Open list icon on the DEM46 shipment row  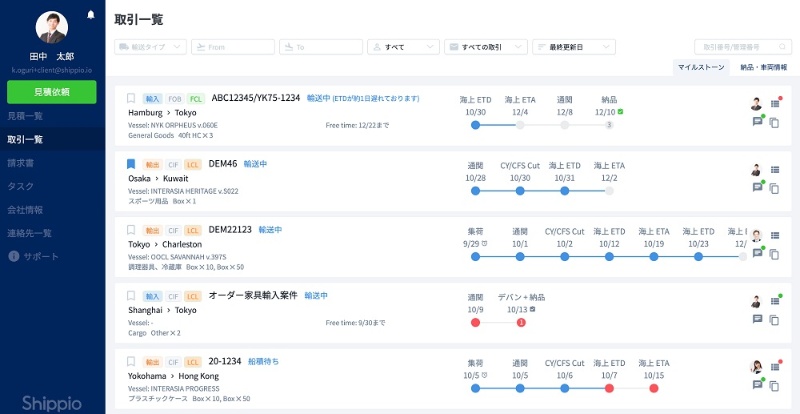coord(774,169)
